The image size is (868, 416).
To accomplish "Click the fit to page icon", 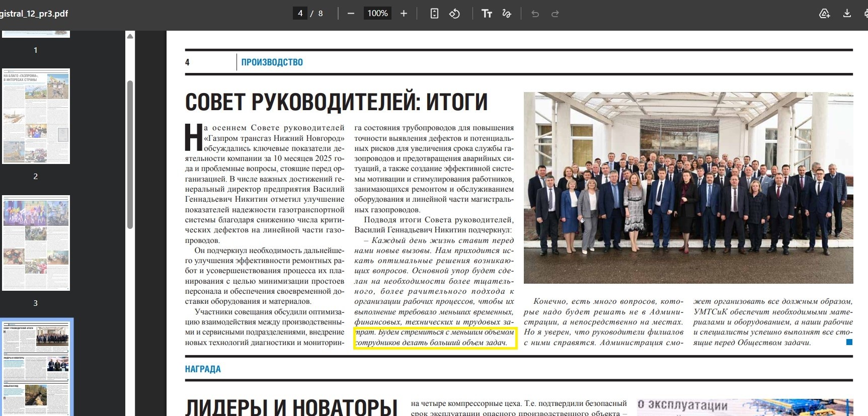I will [434, 14].
